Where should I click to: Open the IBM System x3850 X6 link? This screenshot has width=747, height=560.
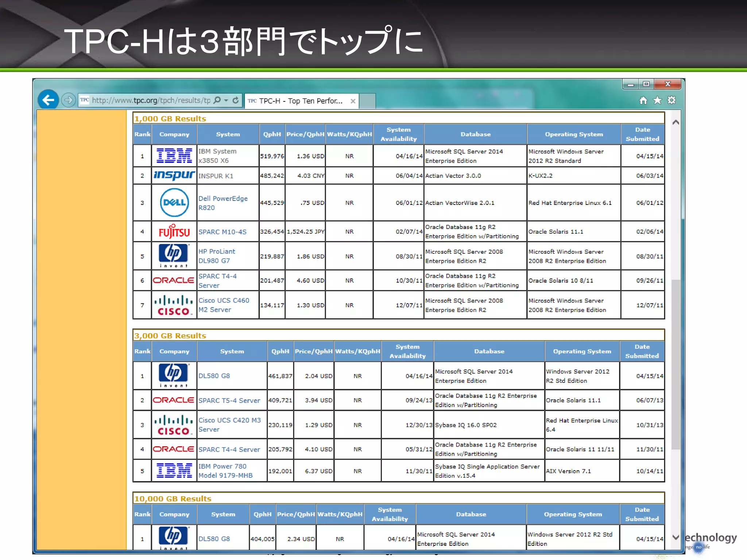point(217,156)
